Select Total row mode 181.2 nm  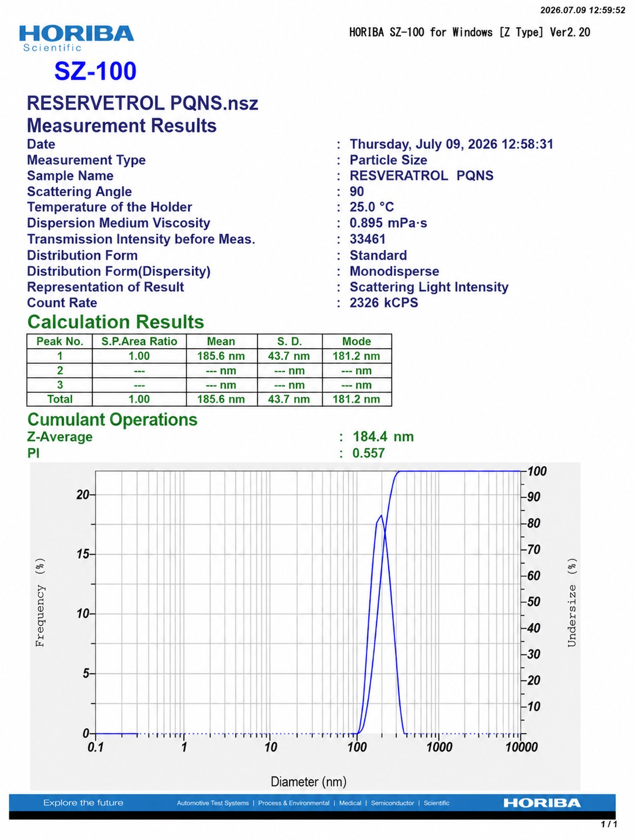pos(357,399)
